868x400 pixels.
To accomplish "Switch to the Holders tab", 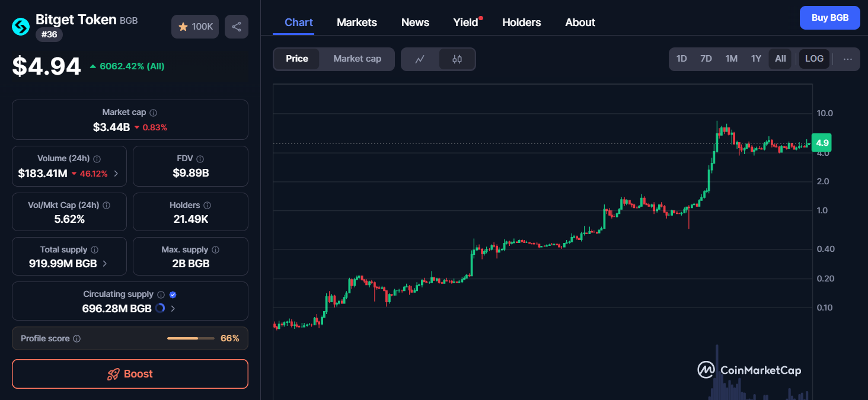I will (x=522, y=23).
